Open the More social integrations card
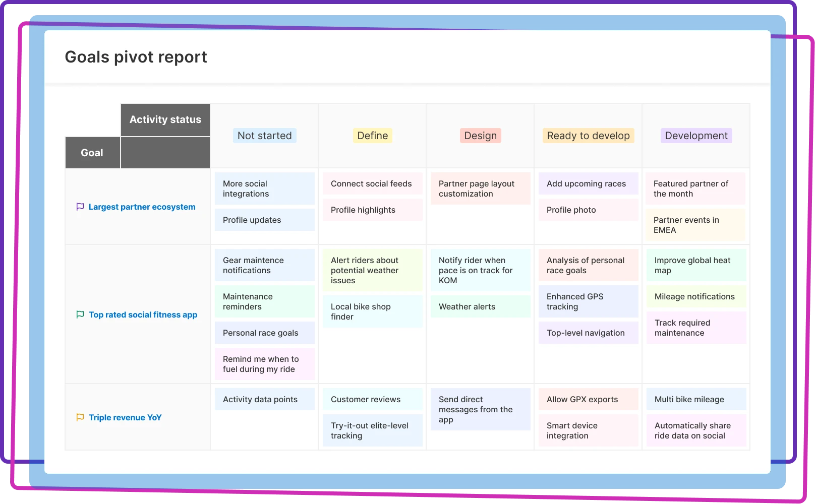 pos(264,188)
